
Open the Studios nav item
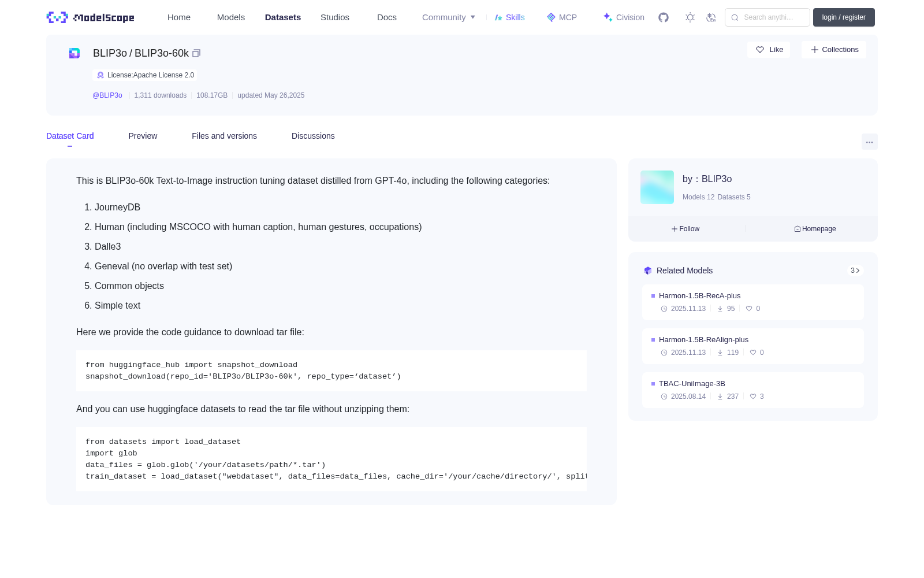point(335,17)
